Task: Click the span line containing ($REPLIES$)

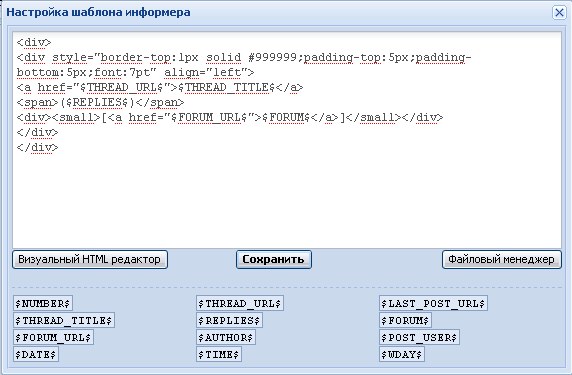Action: coord(100,103)
